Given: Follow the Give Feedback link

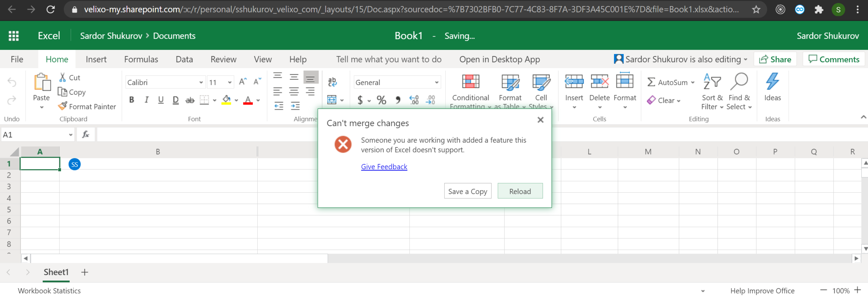Looking at the screenshot, I should coord(384,167).
